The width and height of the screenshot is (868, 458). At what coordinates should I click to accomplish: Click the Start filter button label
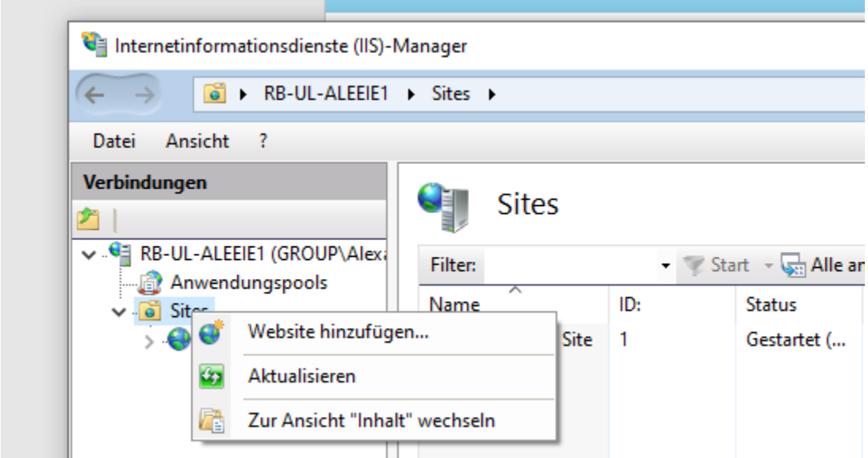[x=729, y=265]
